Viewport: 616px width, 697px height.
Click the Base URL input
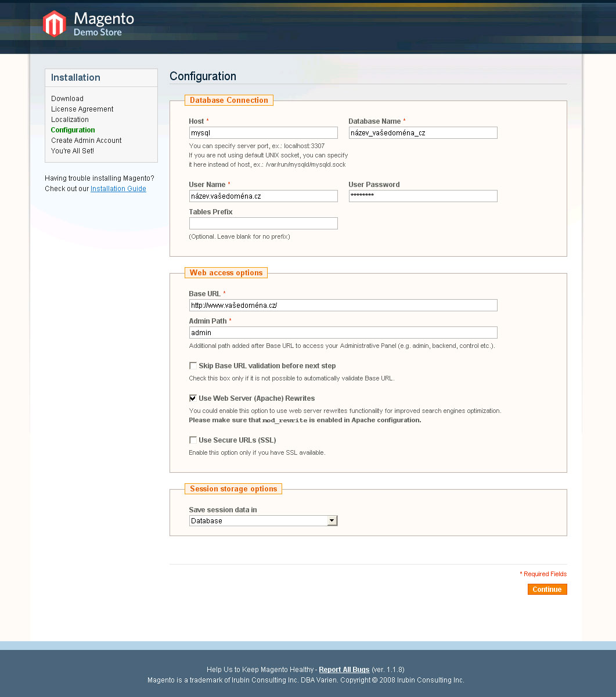343,305
